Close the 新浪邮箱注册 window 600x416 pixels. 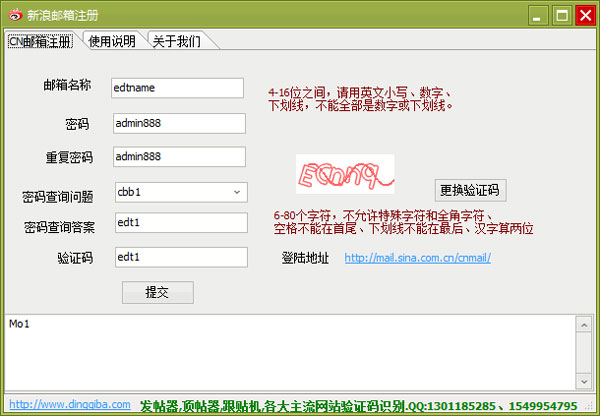tap(584, 16)
